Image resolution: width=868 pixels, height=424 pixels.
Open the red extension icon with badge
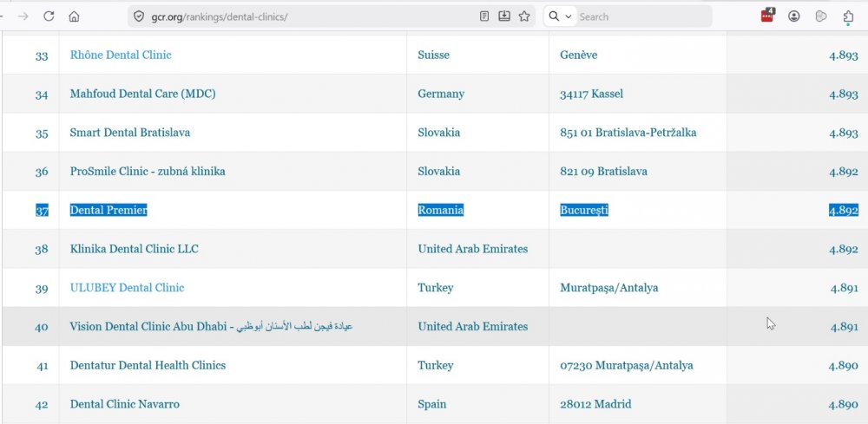pos(767,16)
